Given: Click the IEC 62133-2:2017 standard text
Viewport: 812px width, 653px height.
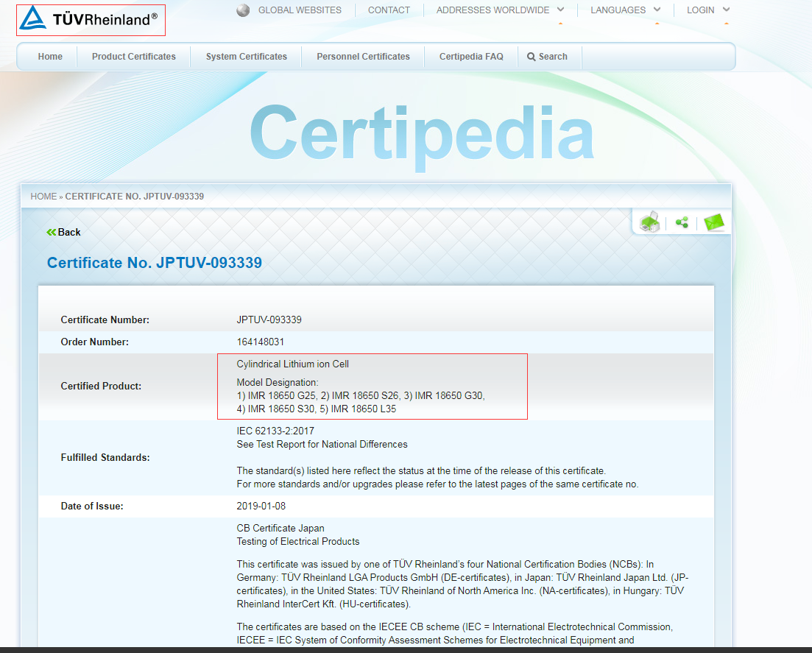Looking at the screenshot, I should (x=275, y=431).
